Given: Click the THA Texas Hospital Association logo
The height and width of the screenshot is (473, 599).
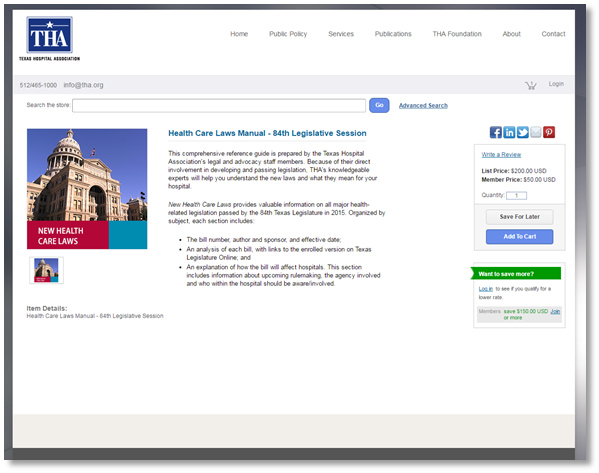Looking at the screenshot, I should coord(50,39).
